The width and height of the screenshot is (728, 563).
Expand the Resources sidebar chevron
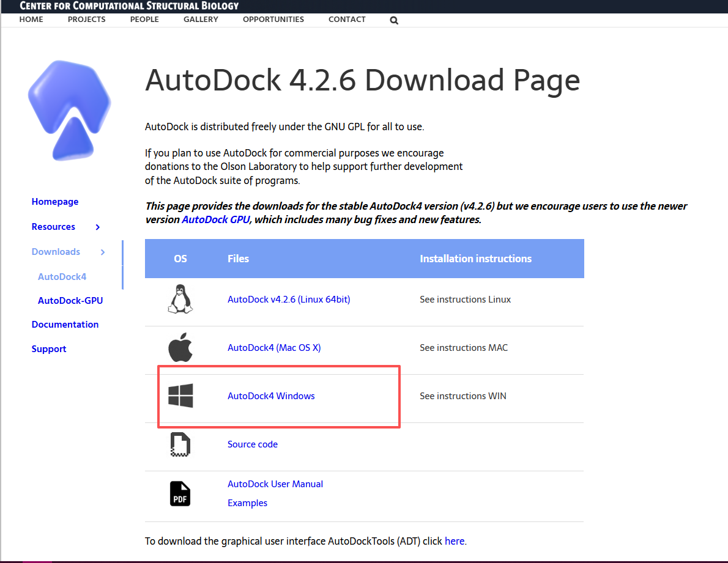(98, 227)
